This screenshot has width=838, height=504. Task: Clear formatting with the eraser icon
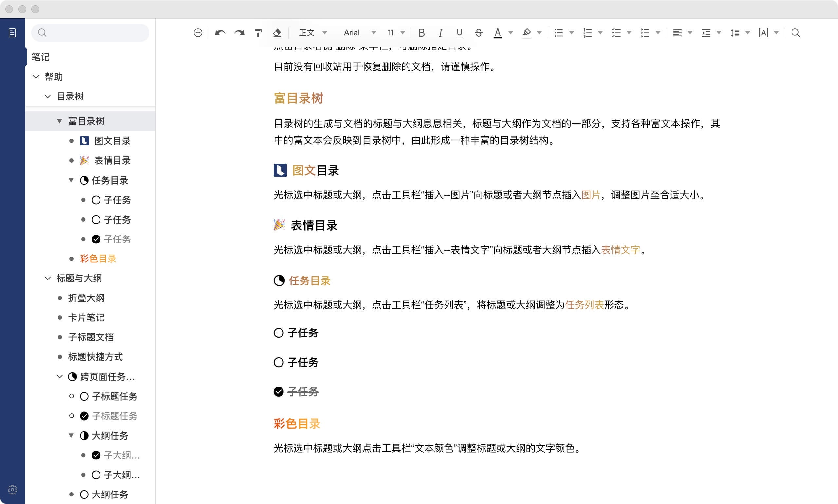click(277, 33)
